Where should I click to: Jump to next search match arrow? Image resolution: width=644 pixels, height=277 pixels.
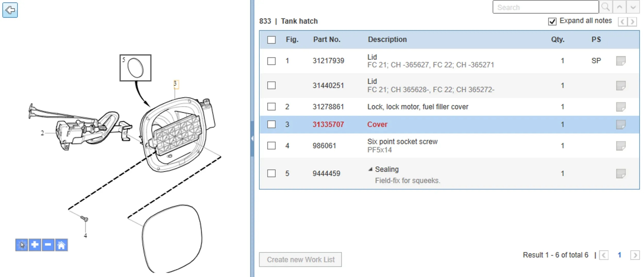tap(633, 7)
